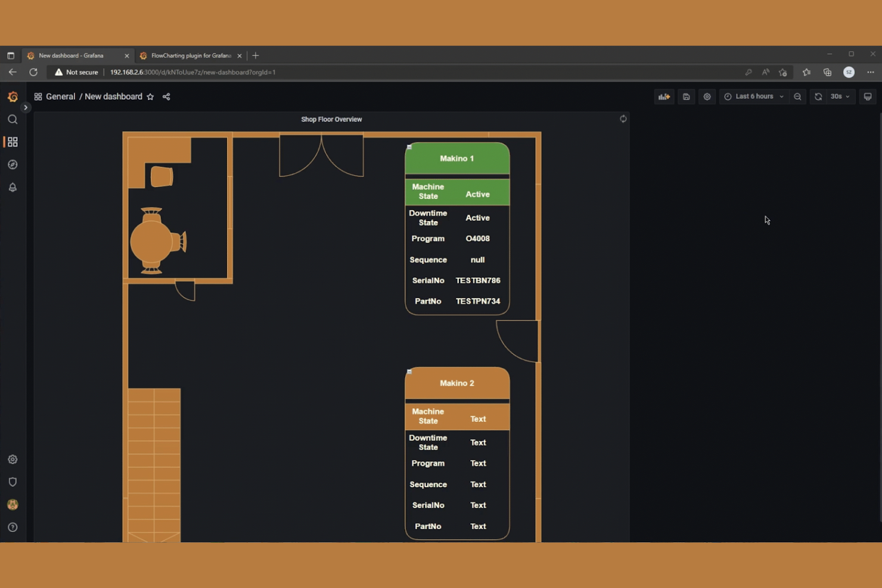Click the Add panel icon in the toolbar
Viewport: 882px width, 588px height.
click(x=664, y=96)
